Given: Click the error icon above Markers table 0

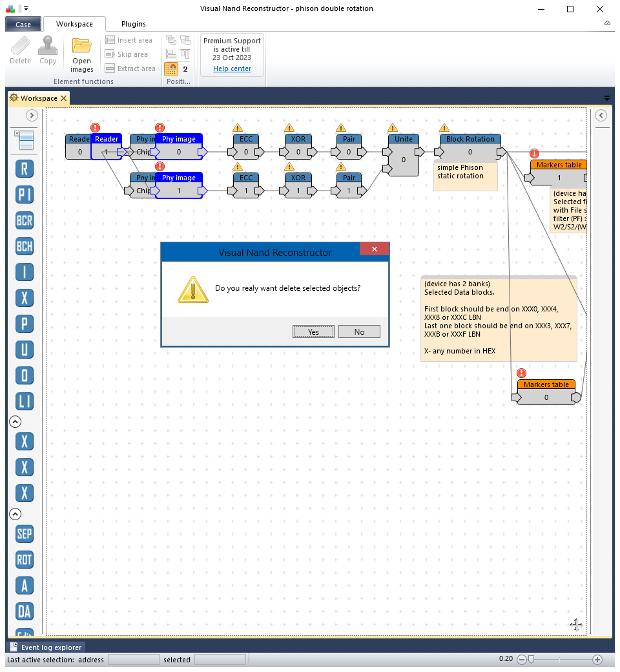Looking at the screenshot, I should pyautogui.click(x=521, y=373).
